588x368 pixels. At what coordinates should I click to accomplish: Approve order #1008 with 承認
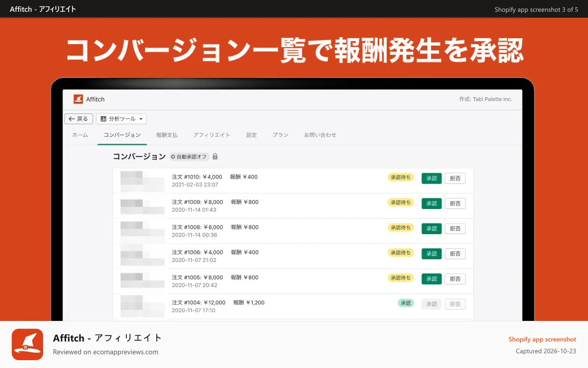click(x=432, y=228)
